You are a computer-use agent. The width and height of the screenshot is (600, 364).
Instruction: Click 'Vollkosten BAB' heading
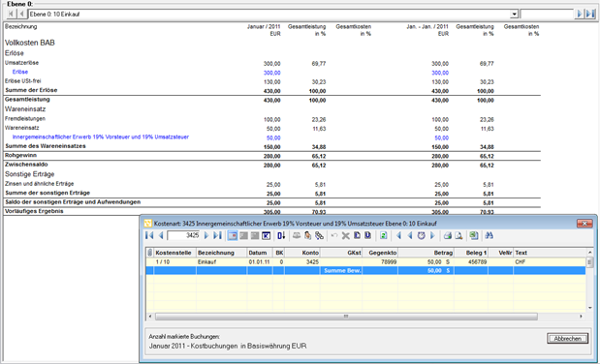point(30,42)
